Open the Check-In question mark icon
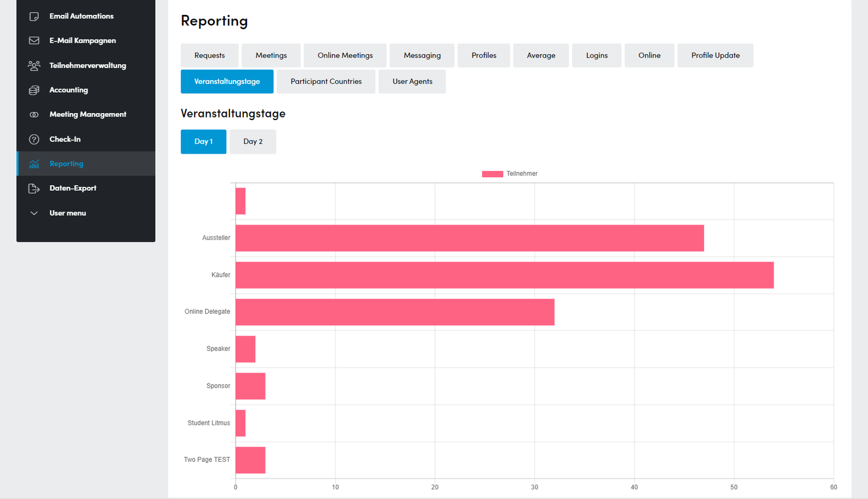The height and width of the screenshot is (499, 868). (x=34, y=139)
